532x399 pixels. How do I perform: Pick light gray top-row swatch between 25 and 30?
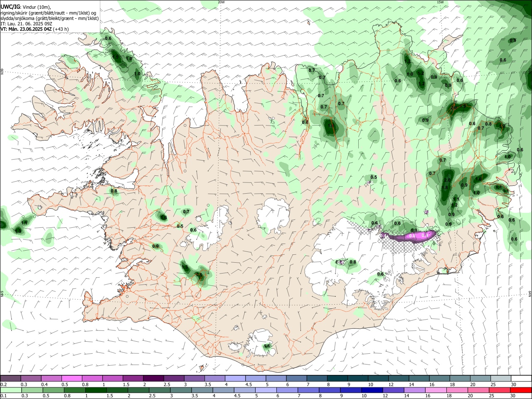pos(501,379)
